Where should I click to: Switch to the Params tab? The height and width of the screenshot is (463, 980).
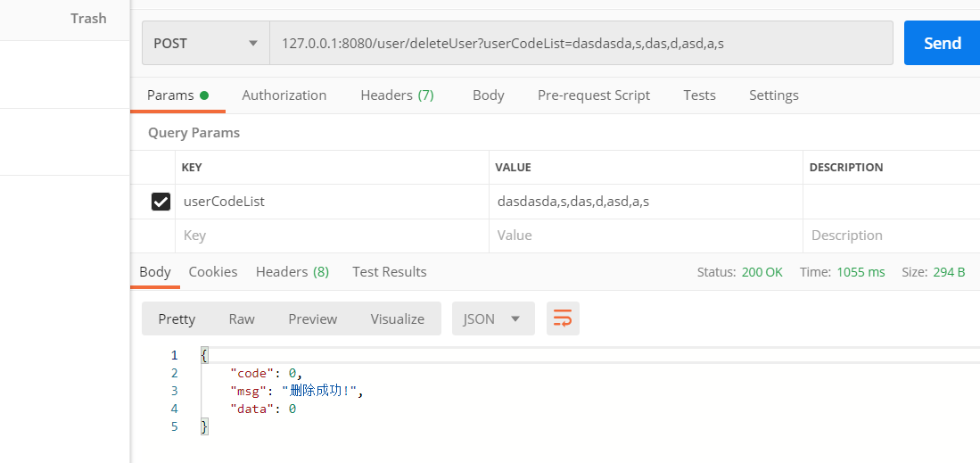[177, 95]
